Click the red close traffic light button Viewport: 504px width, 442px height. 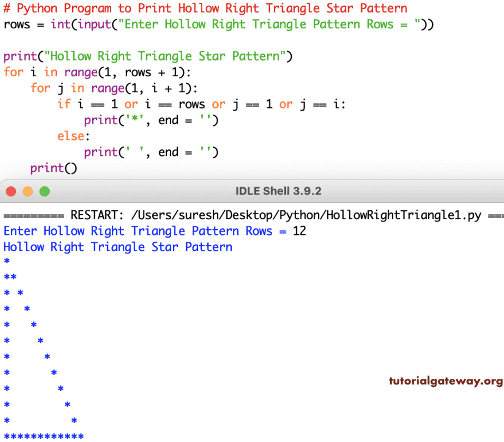pos(11,191)
